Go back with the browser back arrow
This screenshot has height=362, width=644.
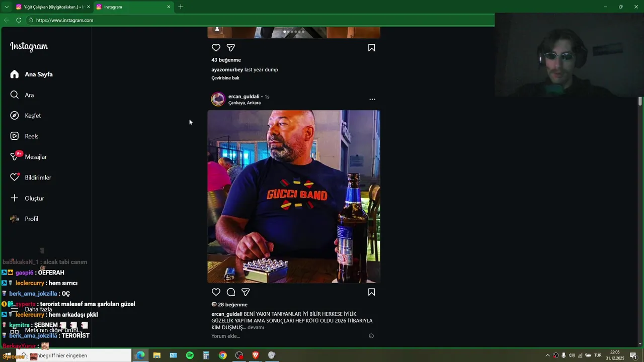click(x=7, y=20)
